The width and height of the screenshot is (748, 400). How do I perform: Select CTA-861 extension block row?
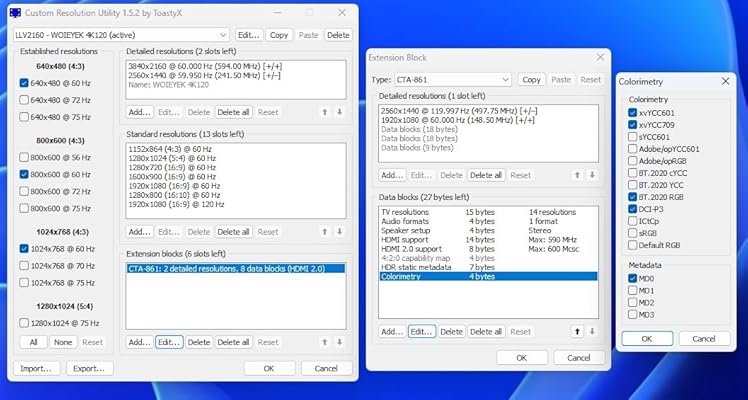(x=236, y=268)
